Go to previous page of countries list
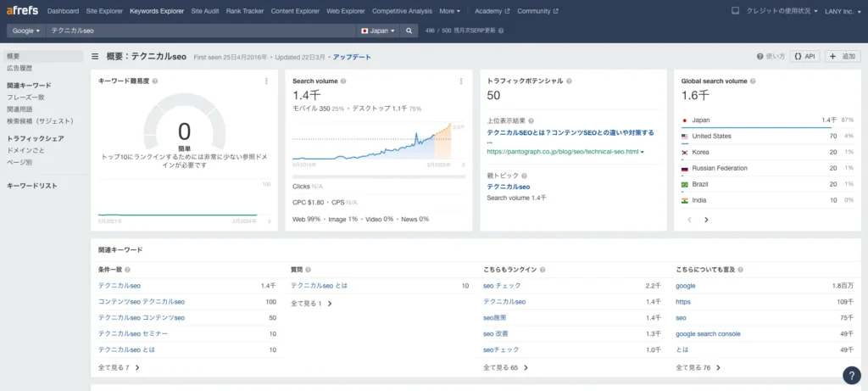 [x=690, y=220]
